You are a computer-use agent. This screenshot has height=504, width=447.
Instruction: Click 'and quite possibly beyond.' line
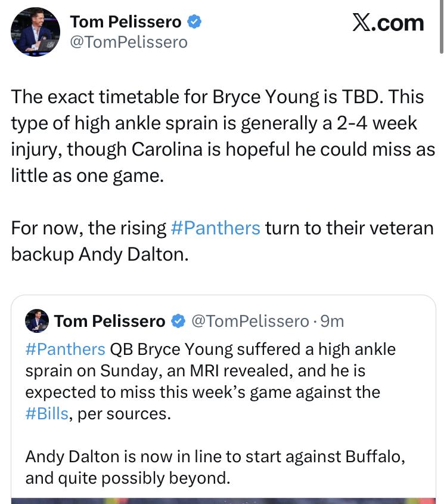128,478
